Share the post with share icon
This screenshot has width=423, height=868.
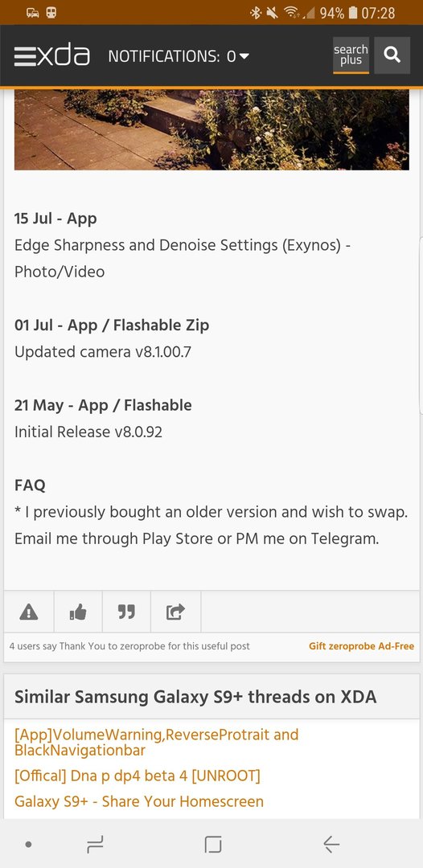click(x=175, y=612)
